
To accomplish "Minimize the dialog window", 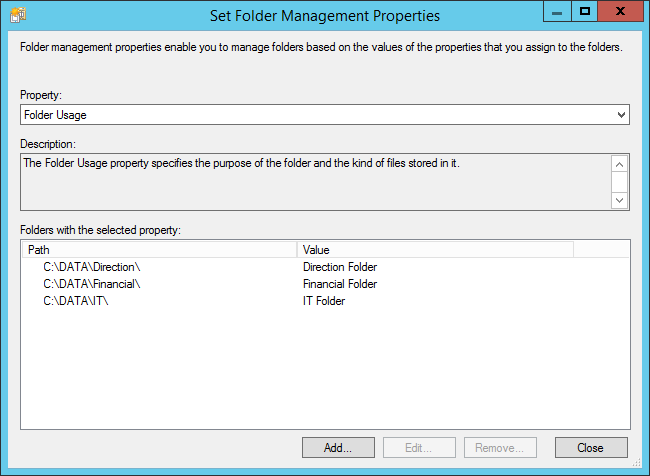I will click(x=557, y=11).
